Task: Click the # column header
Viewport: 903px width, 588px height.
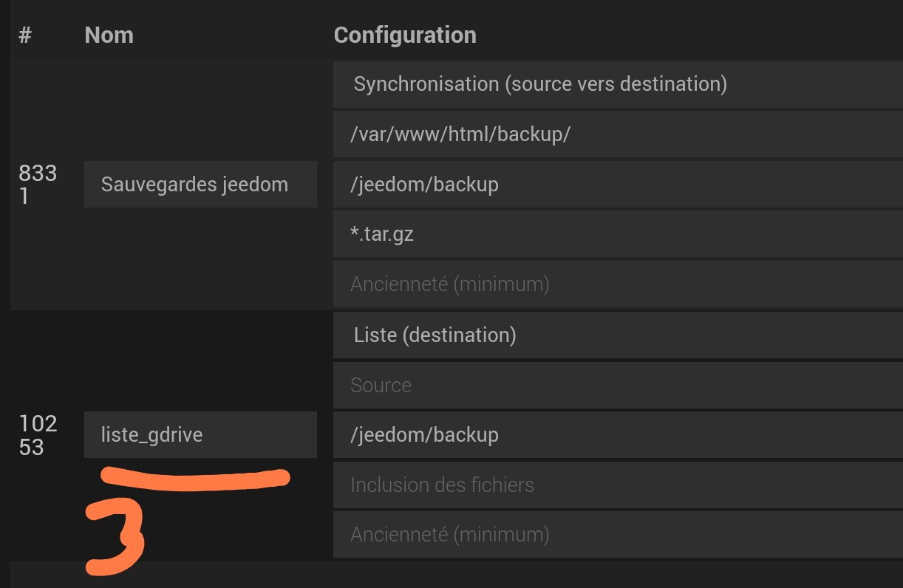Action: [25, 35]
